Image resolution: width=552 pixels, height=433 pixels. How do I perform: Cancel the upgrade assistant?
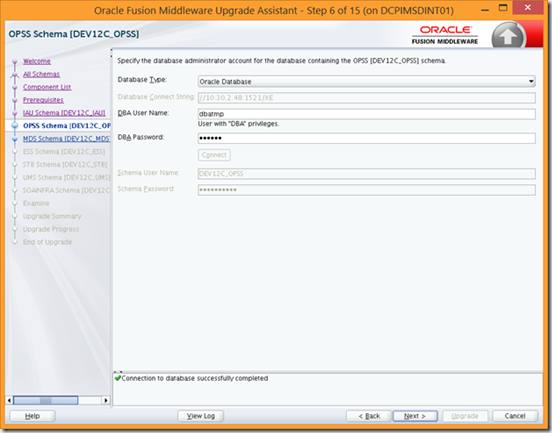point(515,416)
